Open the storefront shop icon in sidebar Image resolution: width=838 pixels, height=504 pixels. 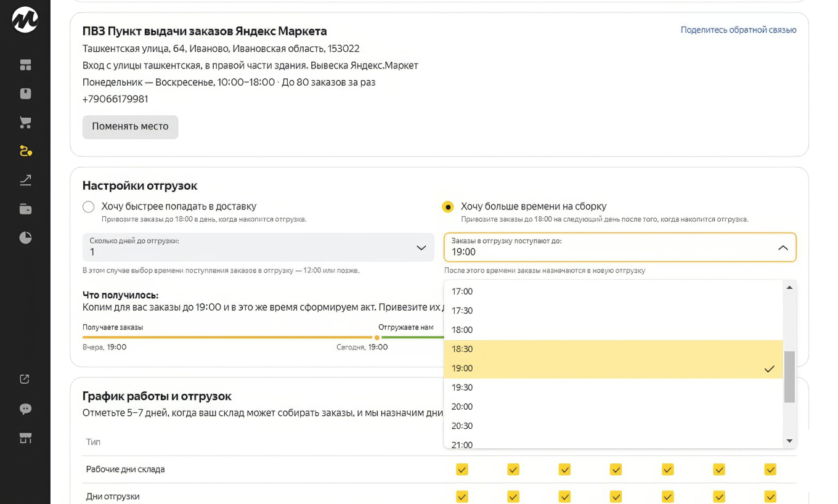(25, 438)
